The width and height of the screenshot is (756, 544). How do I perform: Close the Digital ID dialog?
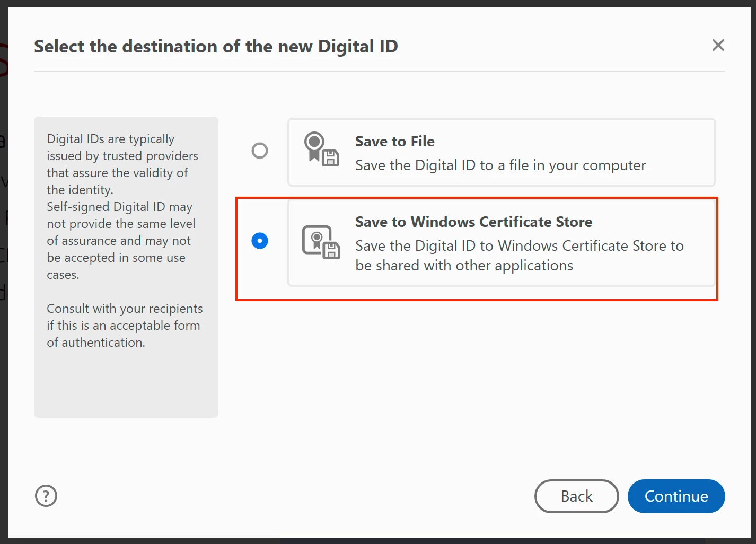[x=718, y=45]
